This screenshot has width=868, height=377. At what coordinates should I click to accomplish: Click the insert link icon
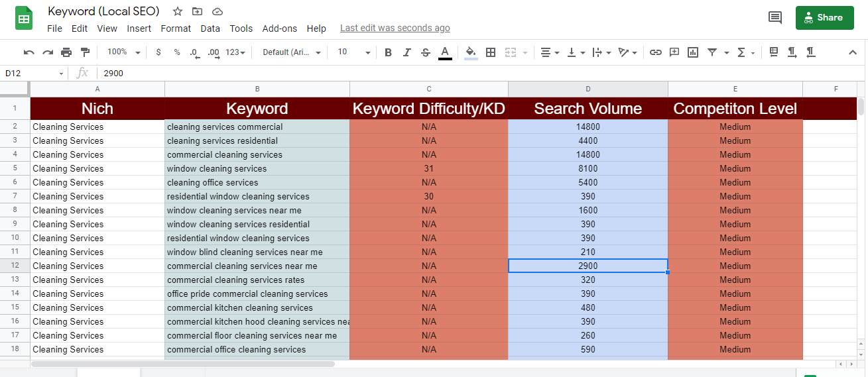click(x=655, y=52)
